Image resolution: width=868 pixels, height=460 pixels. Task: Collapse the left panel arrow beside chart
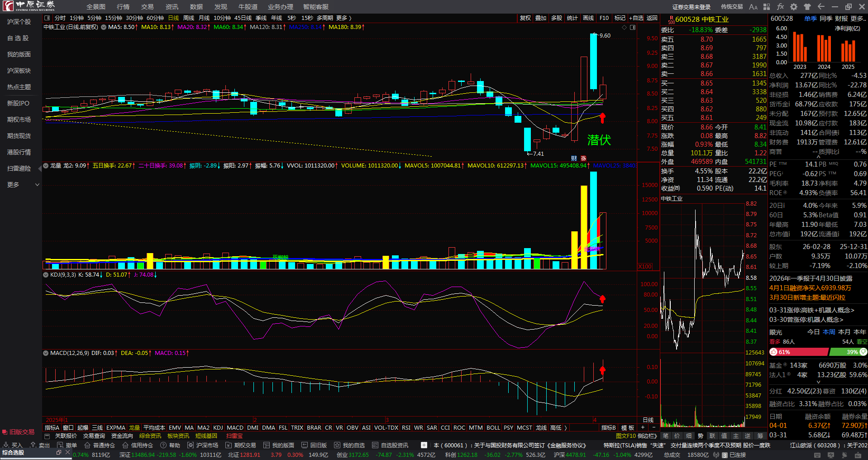pos(40,168)
